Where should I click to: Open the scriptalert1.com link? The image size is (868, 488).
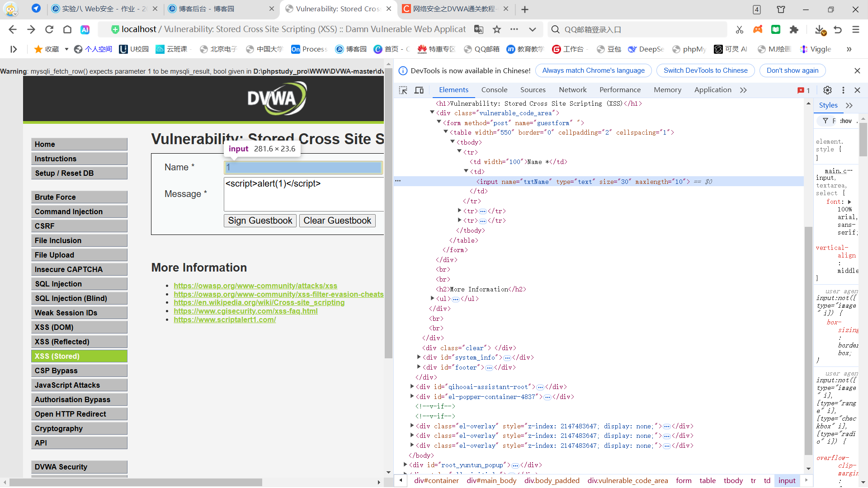click(x=225, y=319)
